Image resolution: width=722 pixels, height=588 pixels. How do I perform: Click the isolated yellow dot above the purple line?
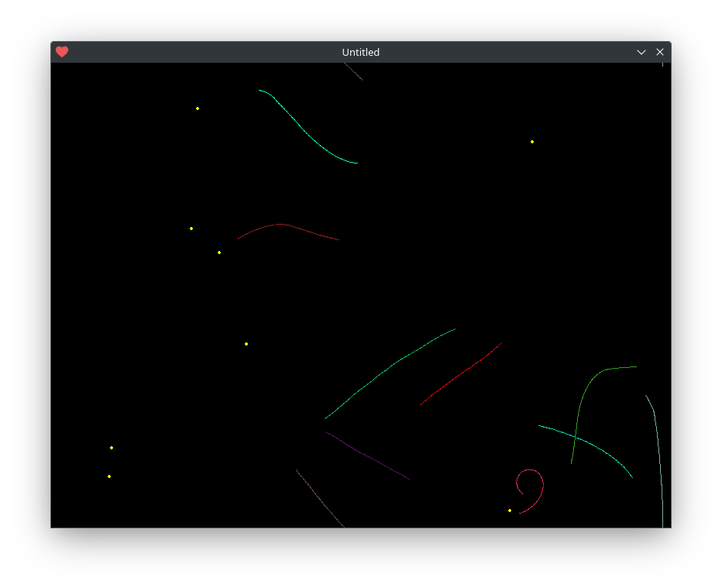(x=246, y=344)
